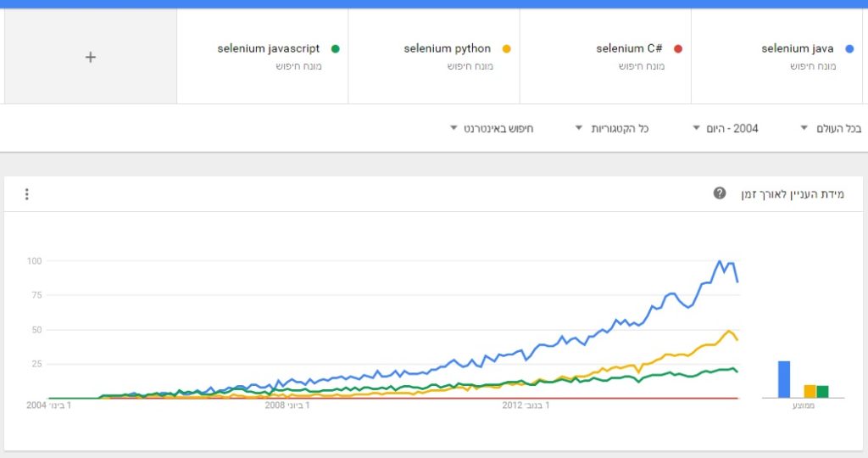Viewport: 868px width, 458px height.
Task: Click the yellow average bar in chart
Action: [810, 391]
